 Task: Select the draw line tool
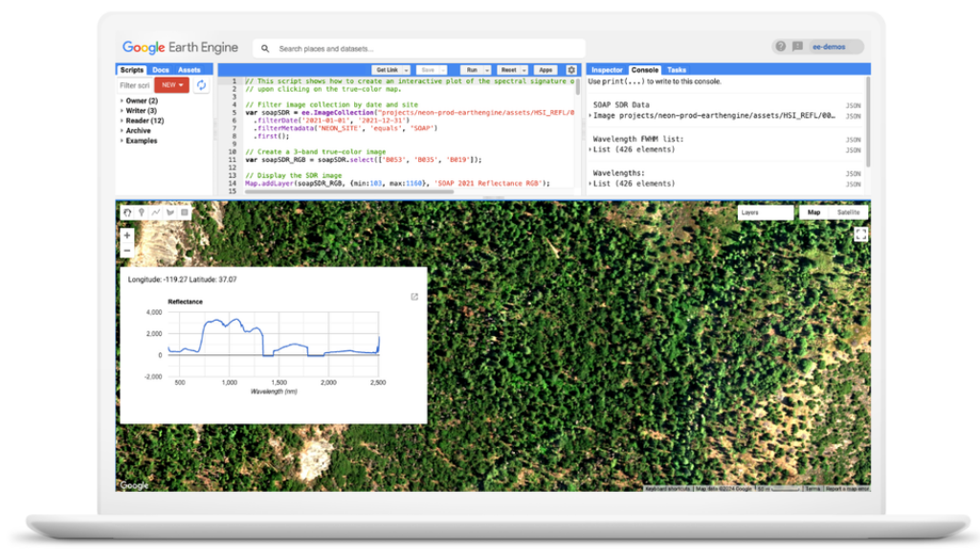[156, 212]
